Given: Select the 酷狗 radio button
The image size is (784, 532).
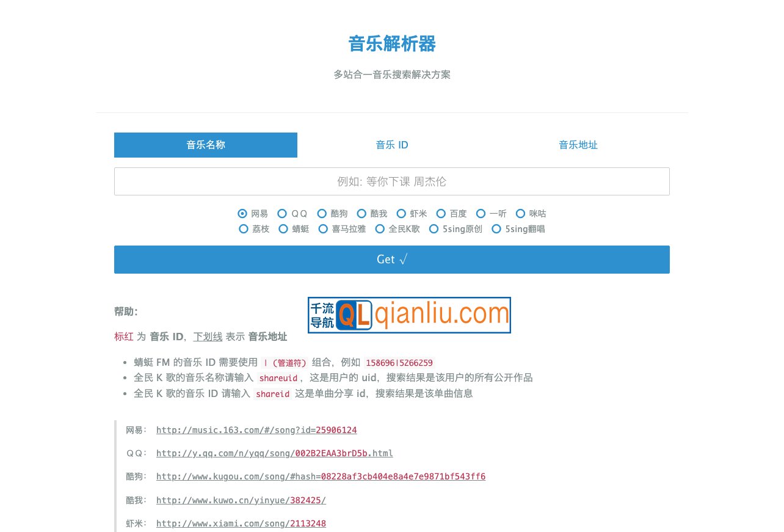Looking at the screenshot, I should coord(322,213).
